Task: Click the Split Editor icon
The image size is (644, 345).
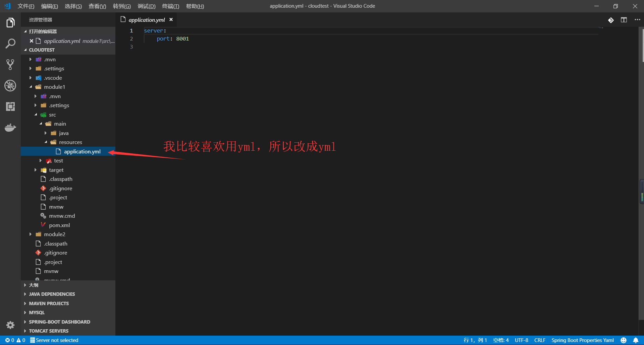Action: pyautogui.click(x=624, y=20)
